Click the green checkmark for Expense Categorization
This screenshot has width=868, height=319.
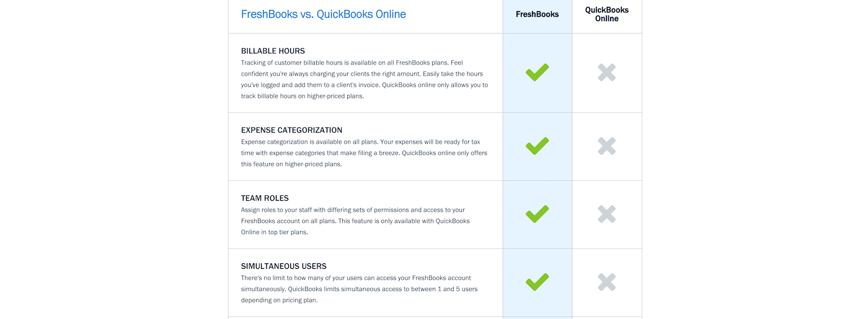pos(537,146)
